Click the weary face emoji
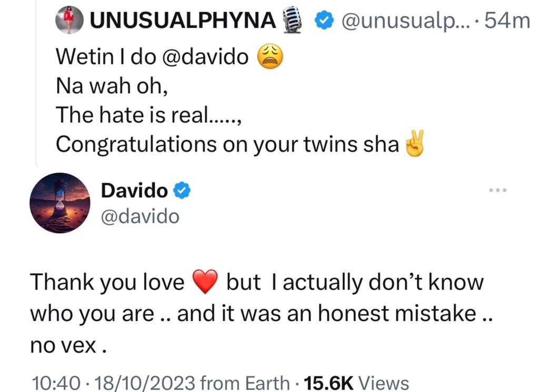 (269, 57)
